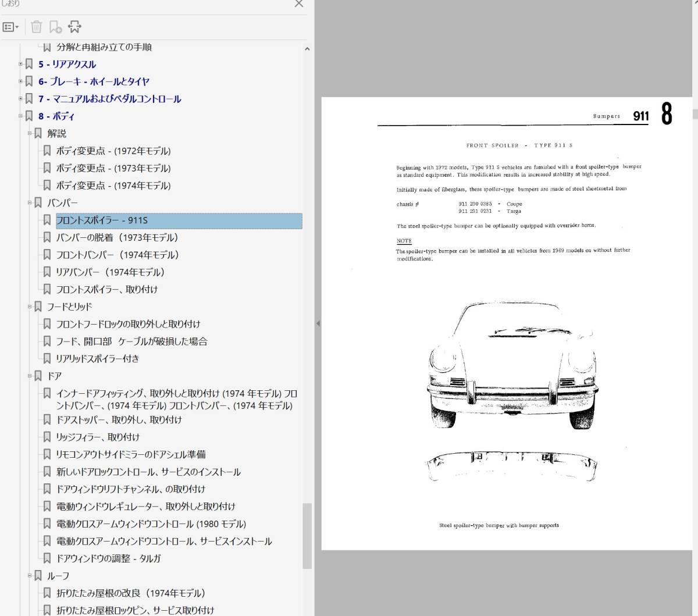
Task: Open bookmark 7 - マニュアルおよびペダルコントロール
Action: [x=109, y=99]
